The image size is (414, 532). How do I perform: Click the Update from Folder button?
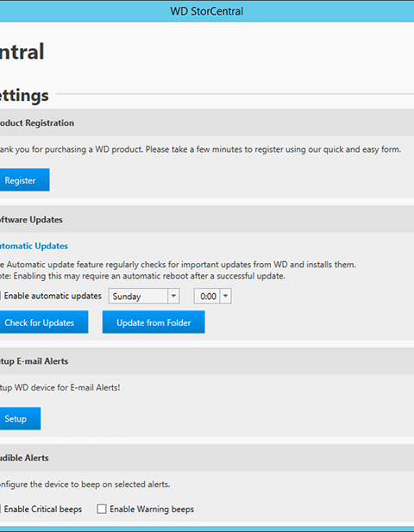(154, 322)
